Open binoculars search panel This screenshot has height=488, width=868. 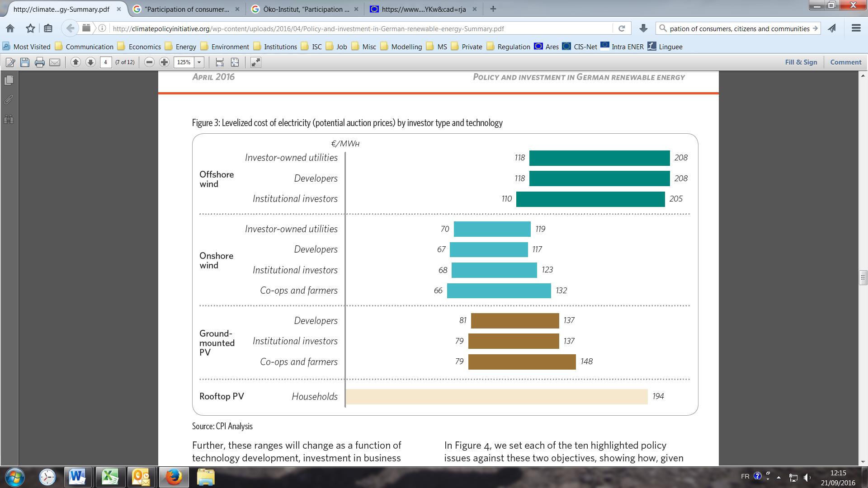9,119
